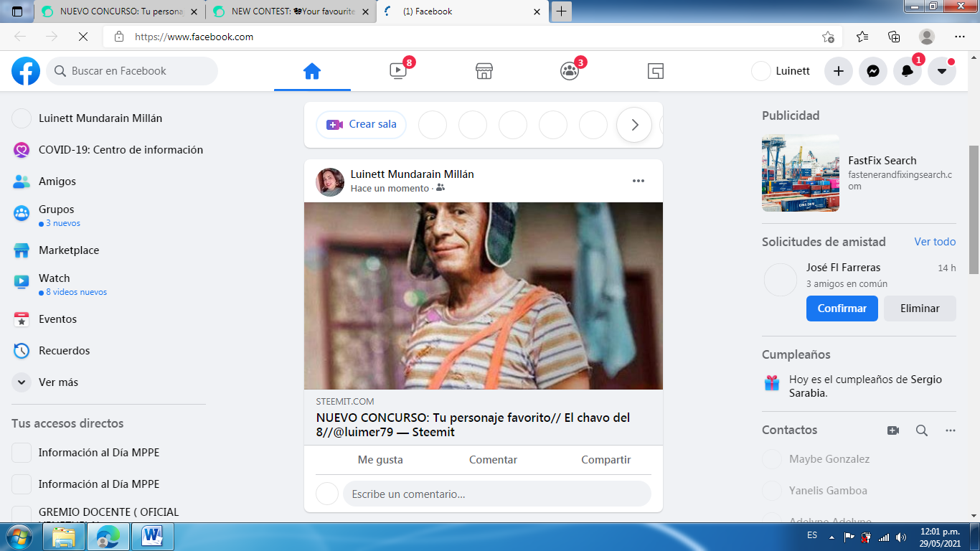
Task: Click Eliminar on the friend request
Action: tap(920, 309)
